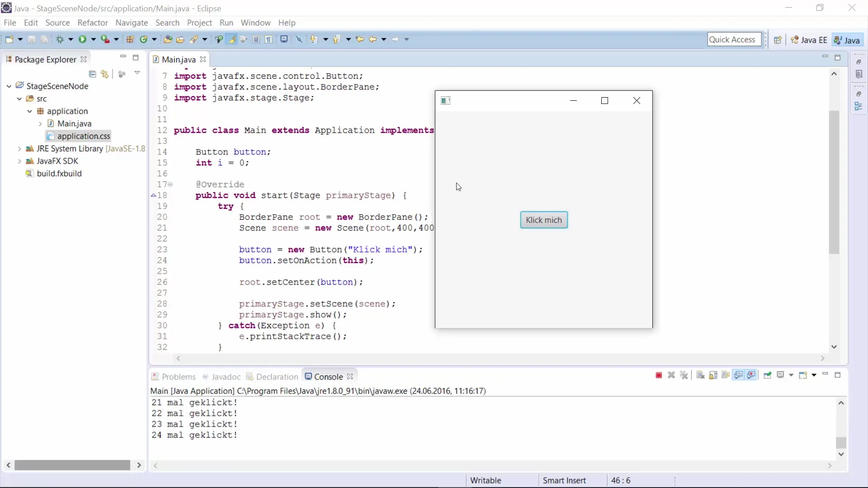This screenshot has height=488, width=868.
Task: Switch to the Java EE perspective
Action: [809, 40]
